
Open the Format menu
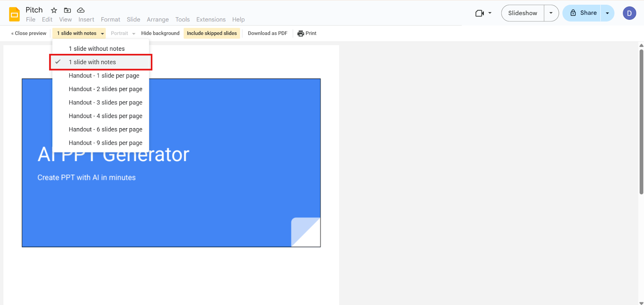110,19
